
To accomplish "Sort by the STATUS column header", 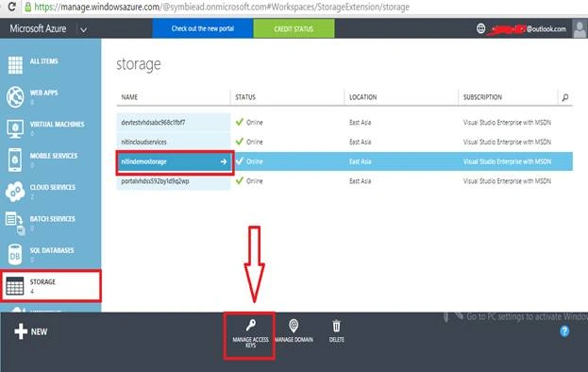I will pyautogui.click(x=245, y=97).
